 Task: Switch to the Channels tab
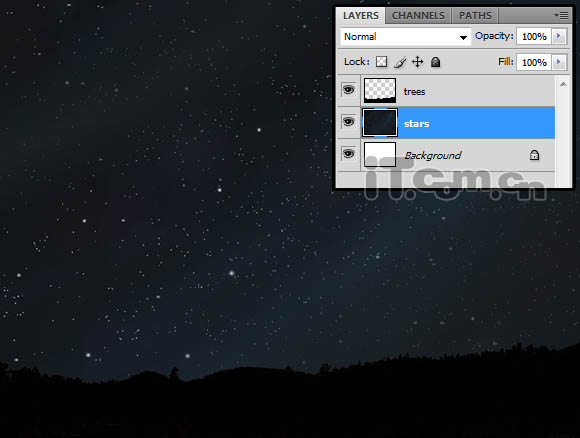[418, 16]
